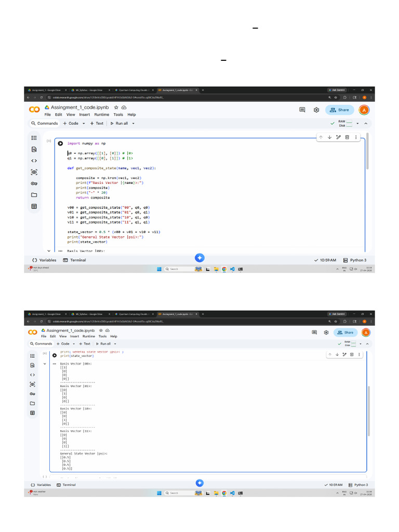Screen dimensions: 399x532
Task: Expand Code dropdown arrow in upper screenshot
Action: pyautogui.click(x=84, y=124)
